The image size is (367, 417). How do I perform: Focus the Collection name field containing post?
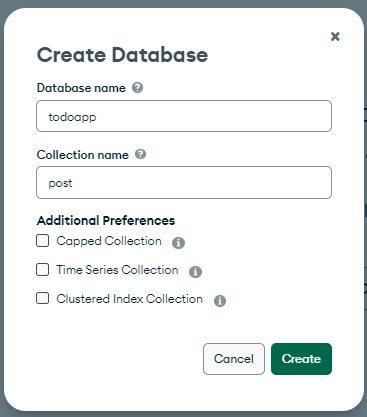(184, 183)
